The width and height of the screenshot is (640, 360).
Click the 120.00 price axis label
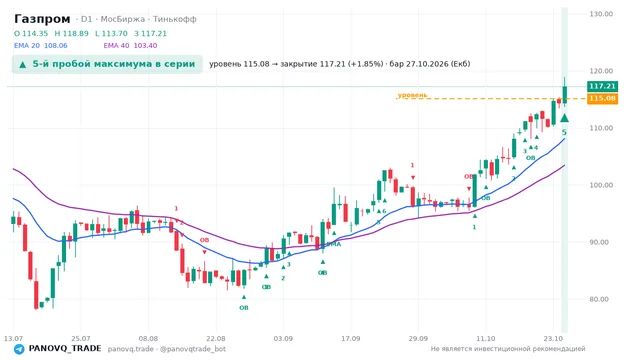(601, 71)
